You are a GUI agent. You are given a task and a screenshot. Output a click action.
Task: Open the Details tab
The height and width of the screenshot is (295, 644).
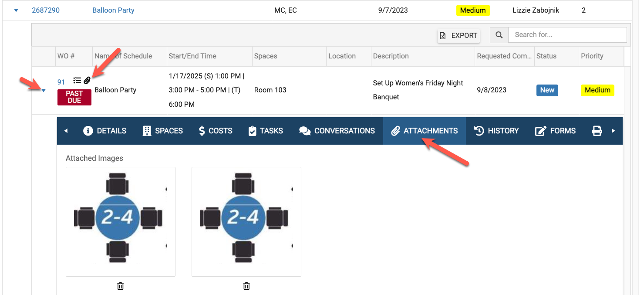coord(105,131)
